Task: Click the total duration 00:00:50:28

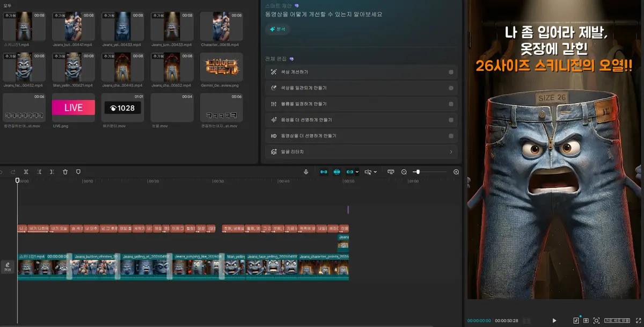Action: 507,321
